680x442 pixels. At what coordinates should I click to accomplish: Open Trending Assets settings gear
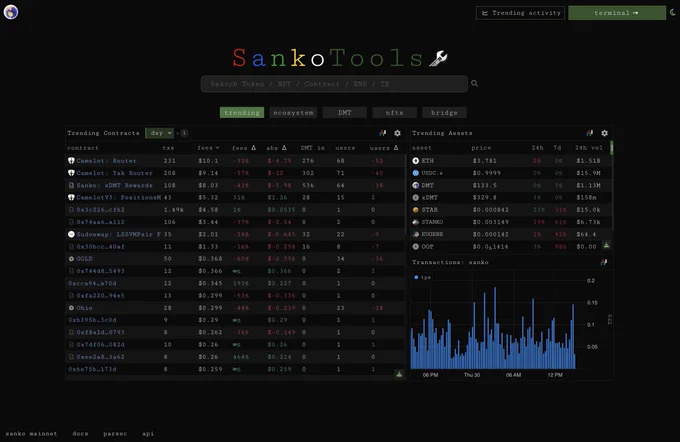coord(605,133)
